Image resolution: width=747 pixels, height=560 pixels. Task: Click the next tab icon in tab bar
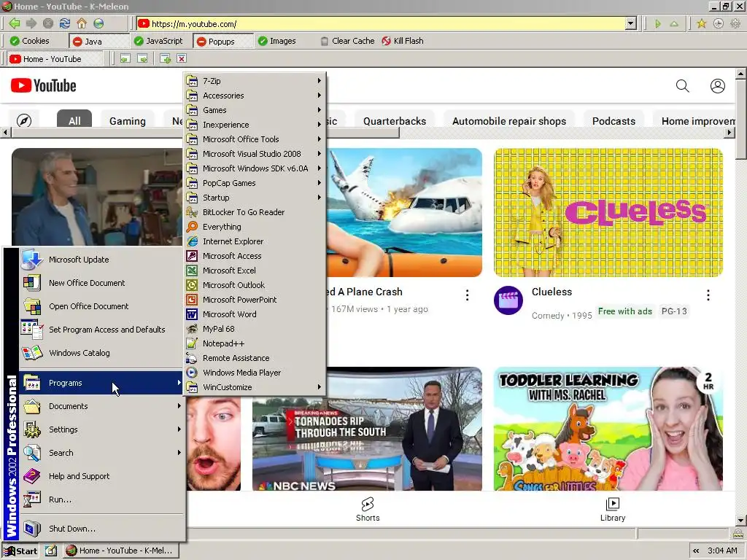(142, 58)
